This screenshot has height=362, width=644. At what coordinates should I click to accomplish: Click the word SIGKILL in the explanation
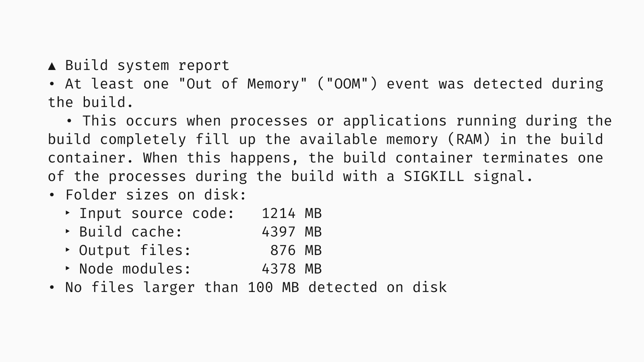pyautogui.click(x=433, y=177)
